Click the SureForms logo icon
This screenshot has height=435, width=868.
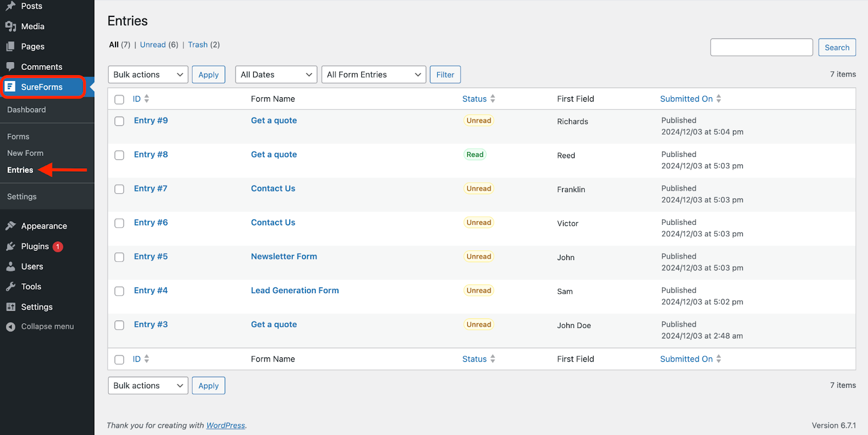point(10,86)
